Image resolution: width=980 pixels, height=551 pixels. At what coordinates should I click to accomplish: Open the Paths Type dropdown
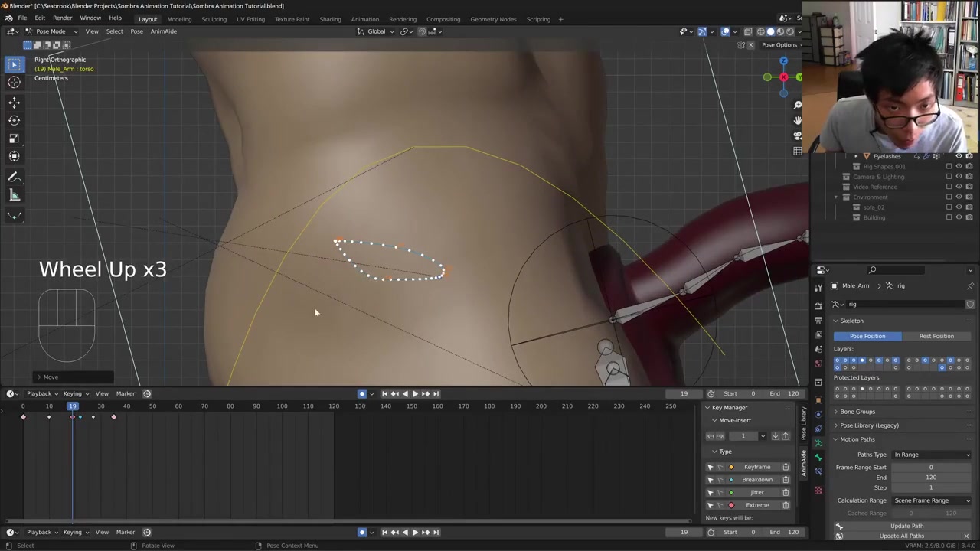coord(931,455)
